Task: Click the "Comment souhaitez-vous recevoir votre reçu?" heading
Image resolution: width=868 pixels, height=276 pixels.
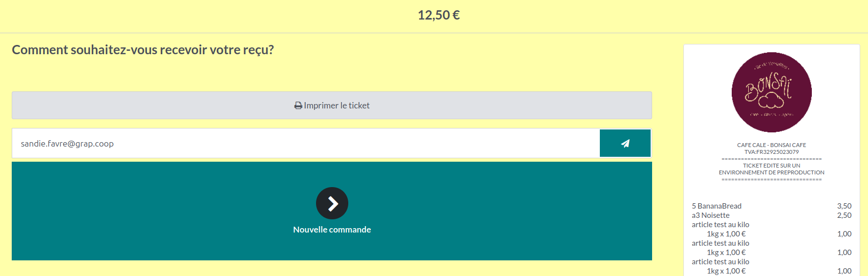Action: (143, 50)
